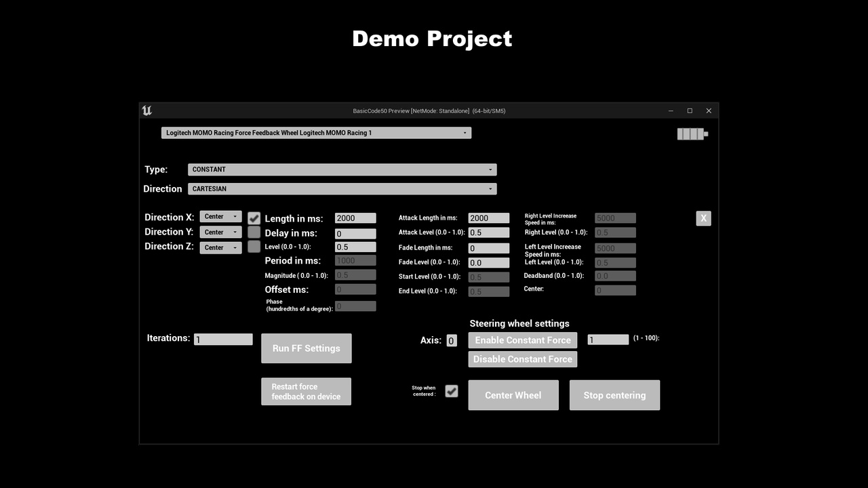Expand the Direction X Center dropdown

[220, 216]
